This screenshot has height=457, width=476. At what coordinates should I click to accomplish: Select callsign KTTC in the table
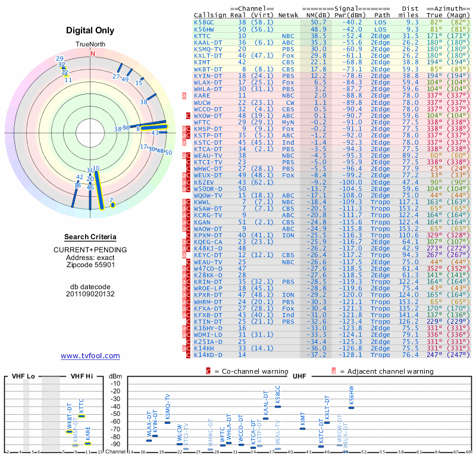[x=202, y=36]
